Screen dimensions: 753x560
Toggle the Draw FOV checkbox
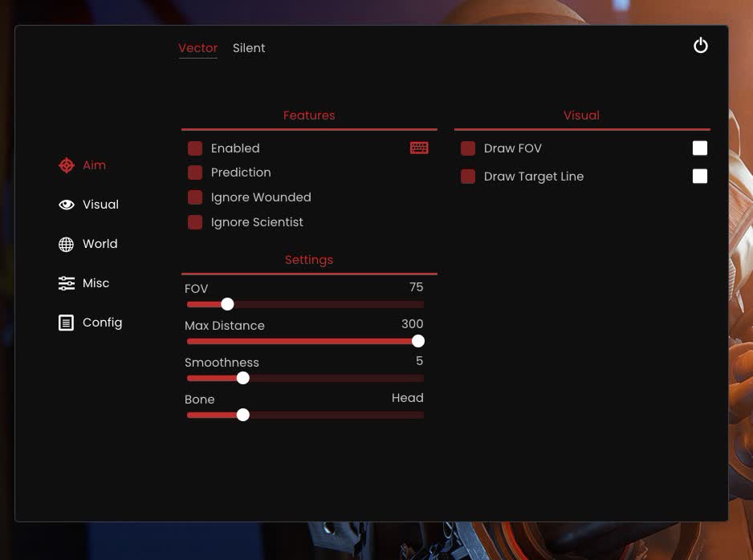[468, 148]
